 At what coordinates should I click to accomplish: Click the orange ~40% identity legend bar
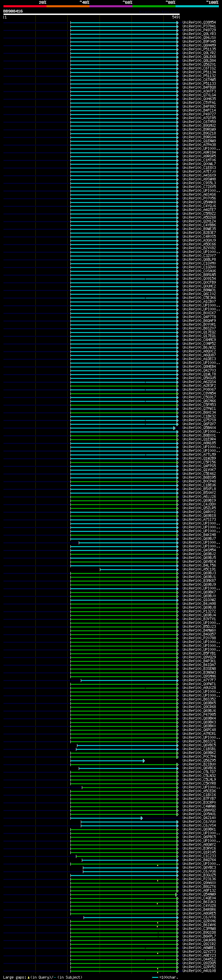pyautogui.click(x=68, y=6)
